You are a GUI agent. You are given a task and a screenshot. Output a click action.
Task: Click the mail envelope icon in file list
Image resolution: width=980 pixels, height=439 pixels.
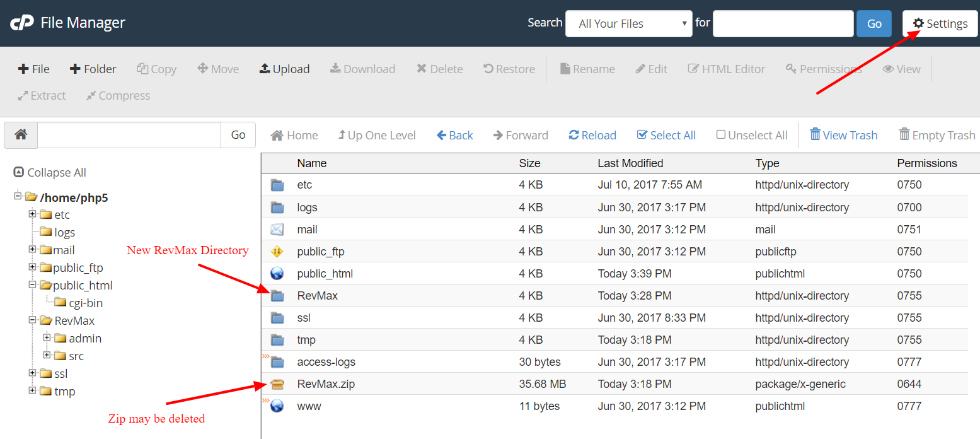coord(277,230)
